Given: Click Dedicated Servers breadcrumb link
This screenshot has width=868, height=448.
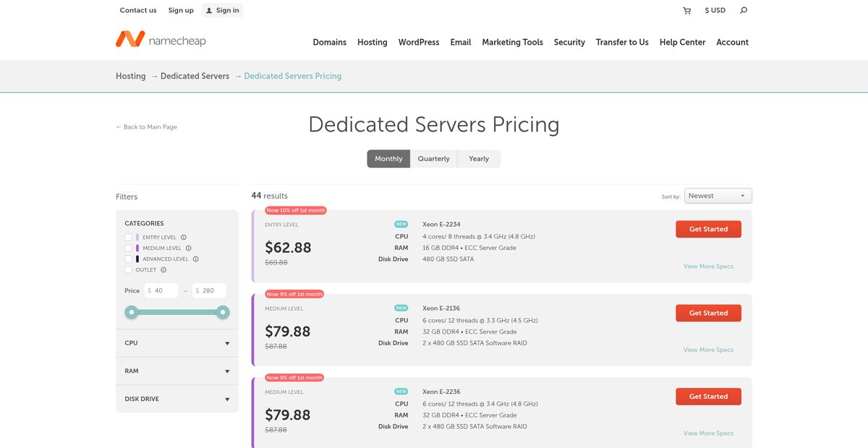Looking at the screenshot, I should (195, 76).
